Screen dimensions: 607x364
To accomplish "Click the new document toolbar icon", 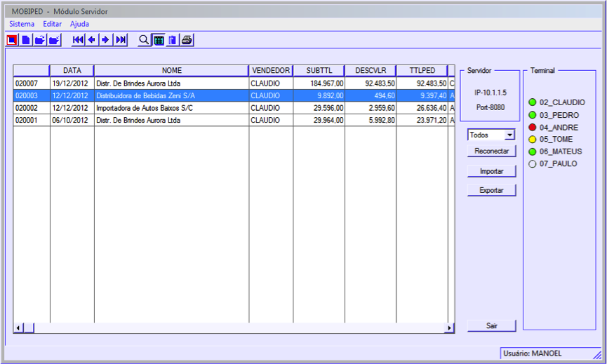I will [x=26, y=40].
